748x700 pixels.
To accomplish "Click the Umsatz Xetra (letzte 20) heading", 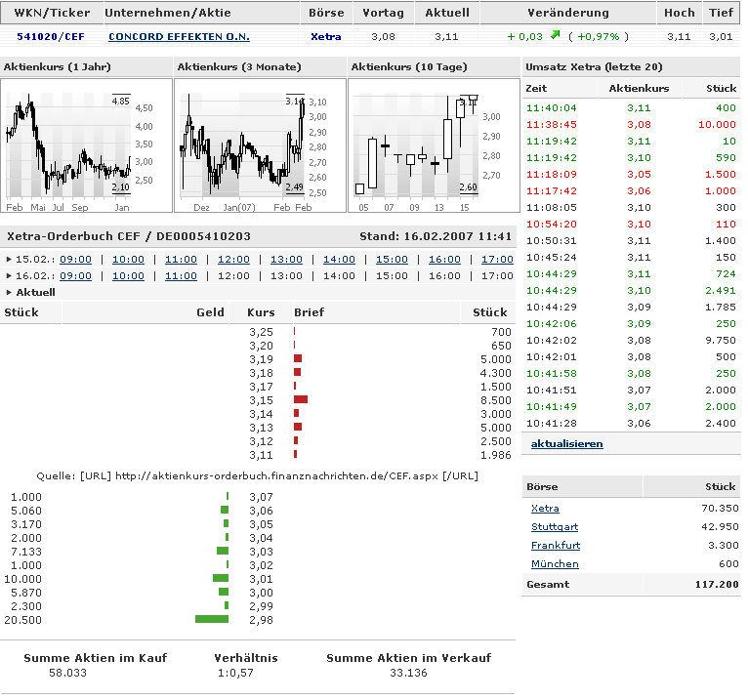I will 594,66.
